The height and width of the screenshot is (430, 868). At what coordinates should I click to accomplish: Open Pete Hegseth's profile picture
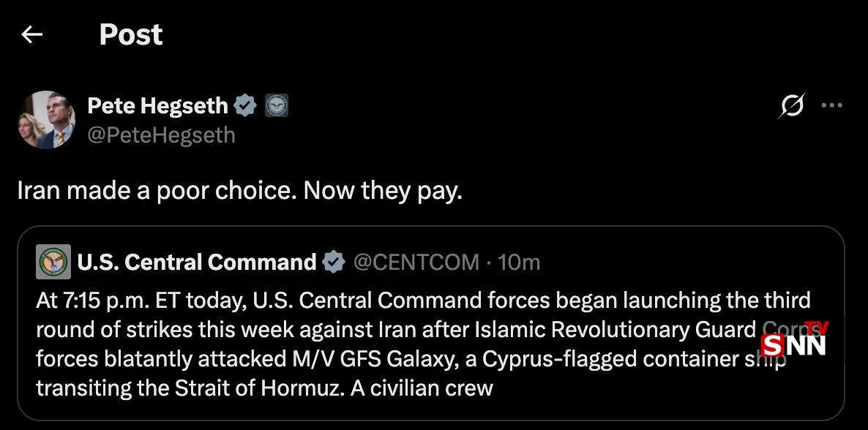pos(46,119)
